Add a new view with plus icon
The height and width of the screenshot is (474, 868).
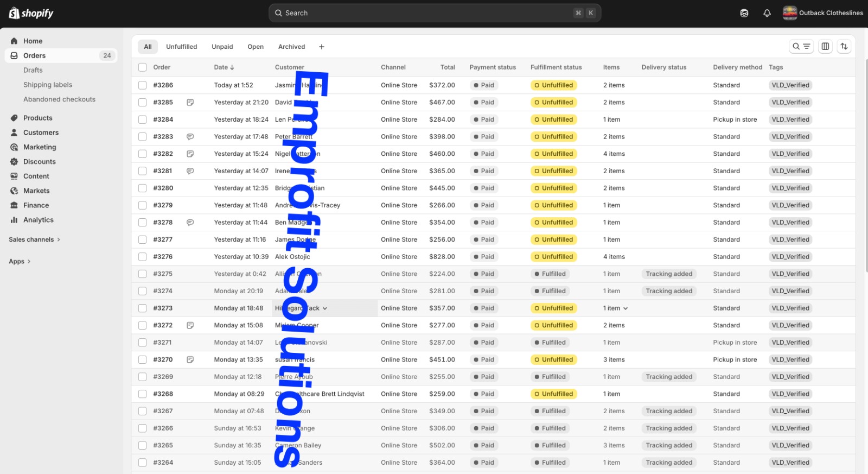(x=321, y=47)
